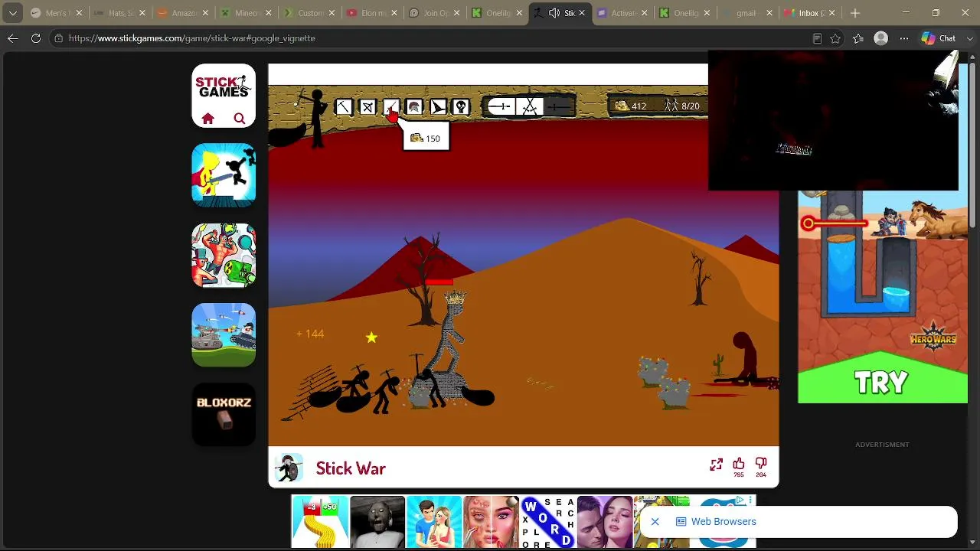The height and width of the screenshot is (551, 980).
Task: Reload the current page
Action: coord(36,38)
